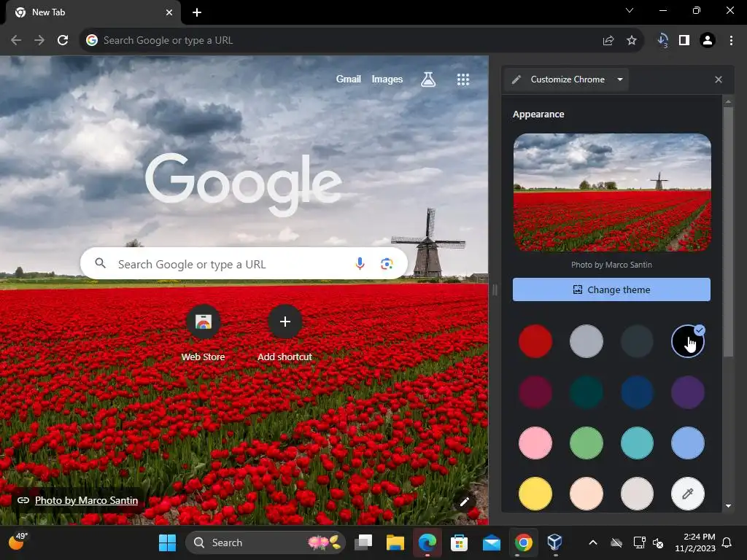Viewport: 747px width, 560px height.
Task: Close the New Tab tab
Action: tap(169, 12)
